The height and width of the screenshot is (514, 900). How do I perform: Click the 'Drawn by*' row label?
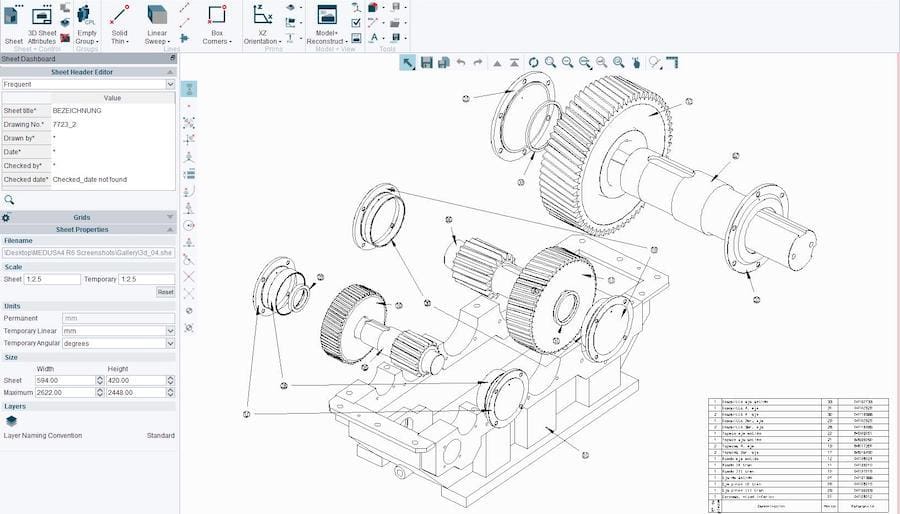click(19, 138)
